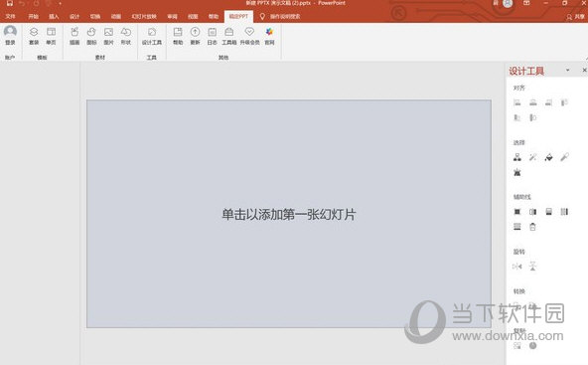Click the horizontal flip icon under 旋转
The width and height of the screenshot is (588, 365).
[x=517, y=267]
